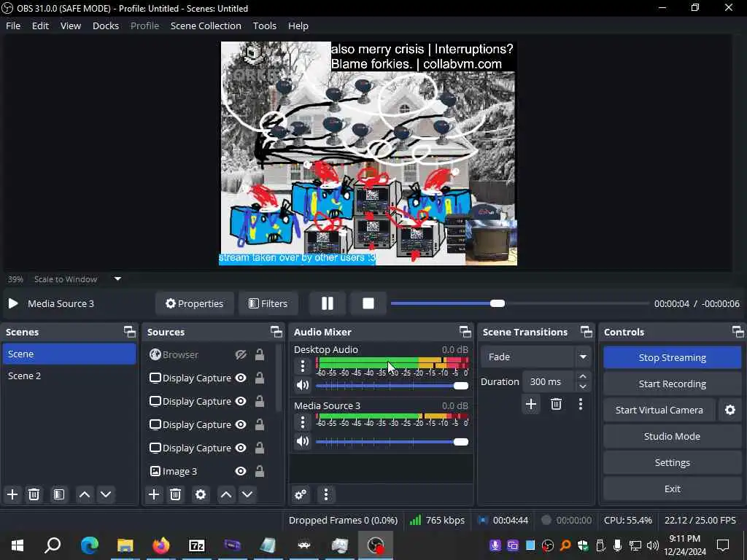Select Scene 2 in Scenes list
Viewport: 747px width, 560px height.
(69, 376)
